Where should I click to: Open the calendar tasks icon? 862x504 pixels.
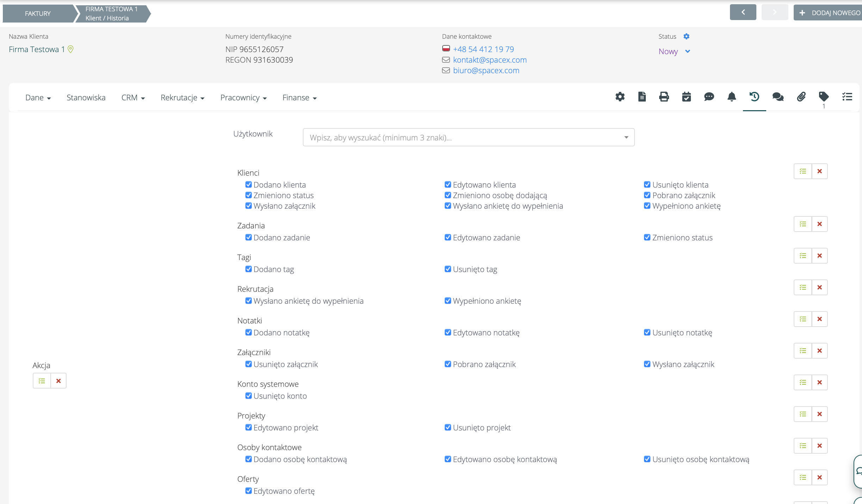pyautogui.click(x=686, y=97)
